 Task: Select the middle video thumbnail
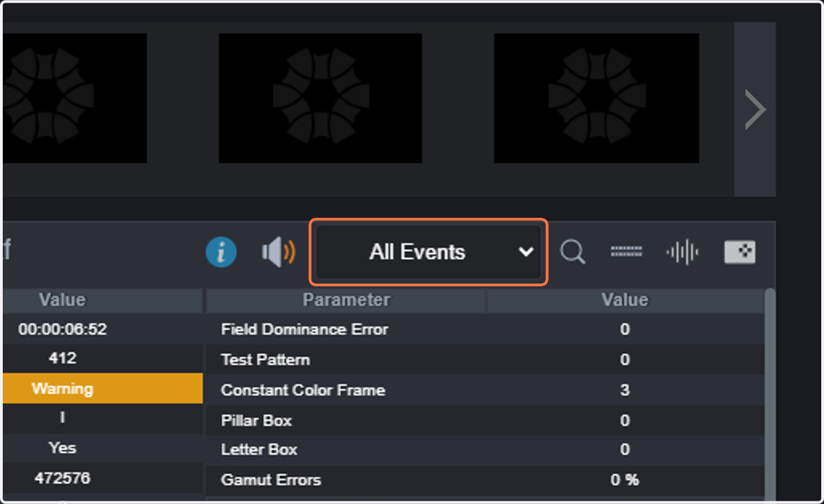(x=320, y=98)
